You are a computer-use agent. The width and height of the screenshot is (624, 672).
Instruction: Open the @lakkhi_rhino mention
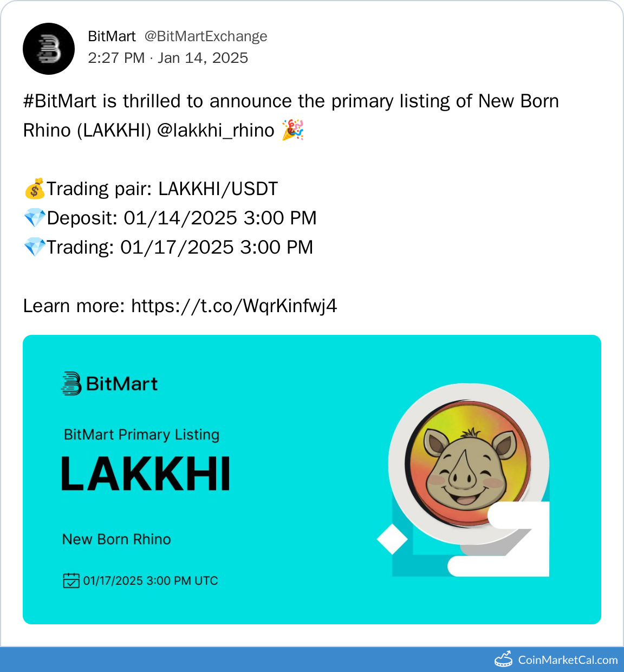[216, 131]
